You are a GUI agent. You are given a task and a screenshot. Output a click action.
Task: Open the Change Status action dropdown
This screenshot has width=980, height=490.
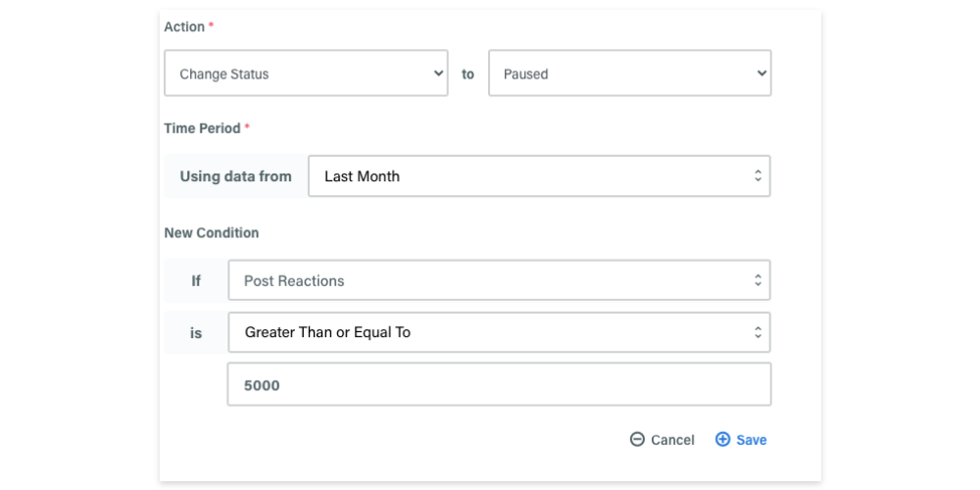[x=306, y=73]
